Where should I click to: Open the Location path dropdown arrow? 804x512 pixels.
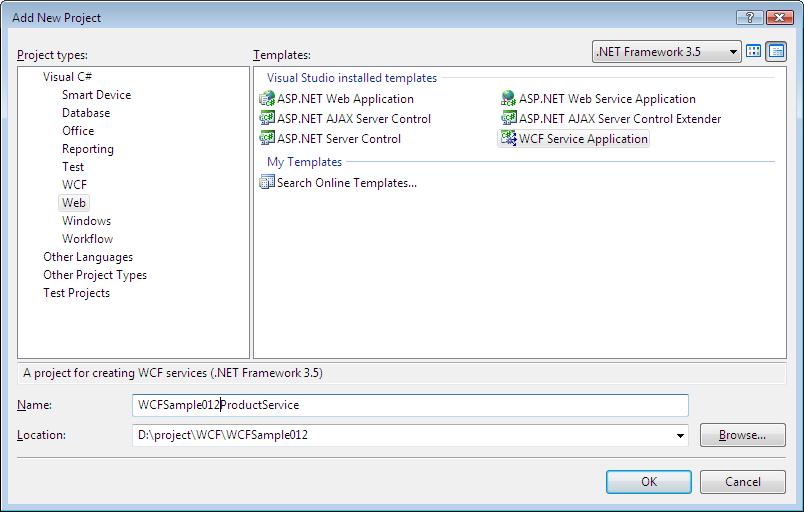[x=680, y=436]
